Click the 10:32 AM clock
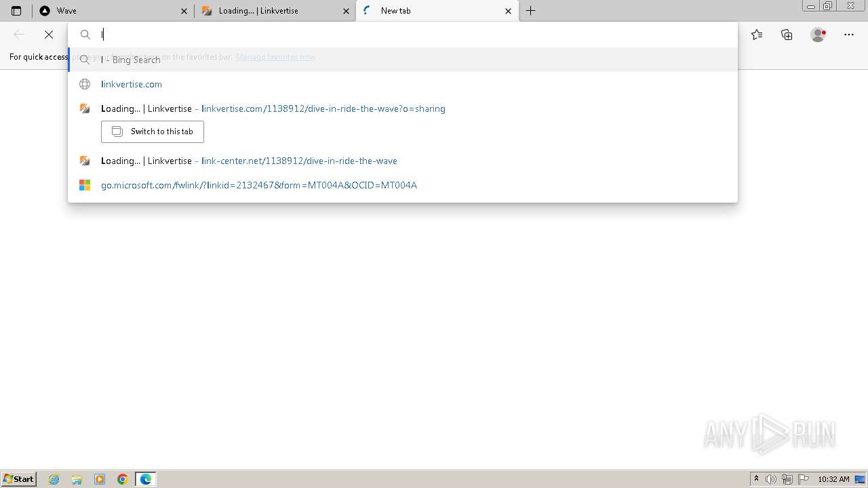Viewport: 868px width, 488px height. coord(833,479)
